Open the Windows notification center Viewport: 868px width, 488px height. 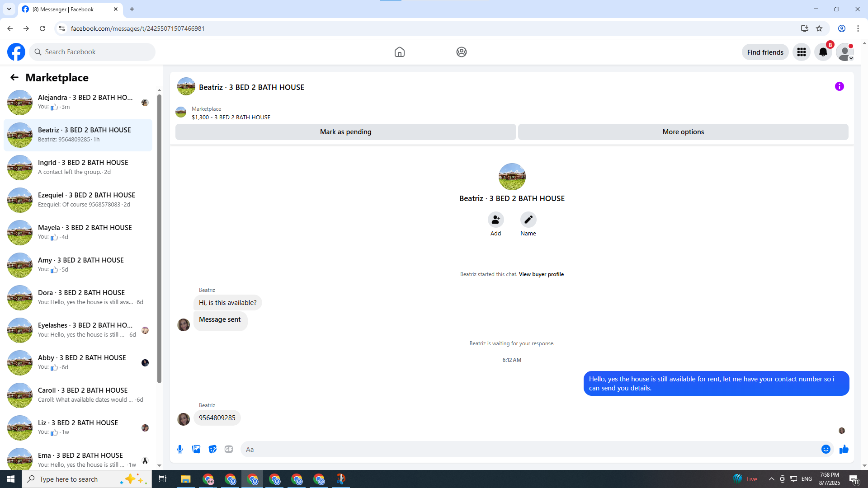pyautogui.click(x=854, y=479)
